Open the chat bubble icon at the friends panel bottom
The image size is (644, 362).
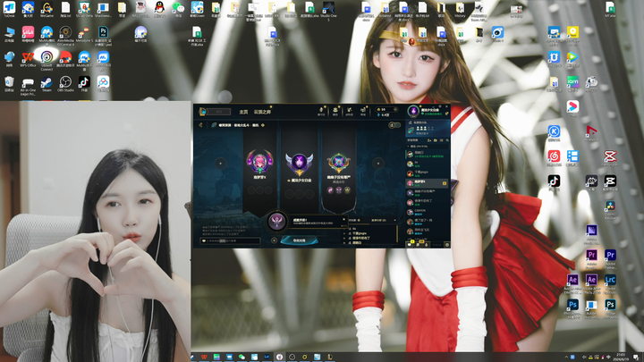coord(411,245)
